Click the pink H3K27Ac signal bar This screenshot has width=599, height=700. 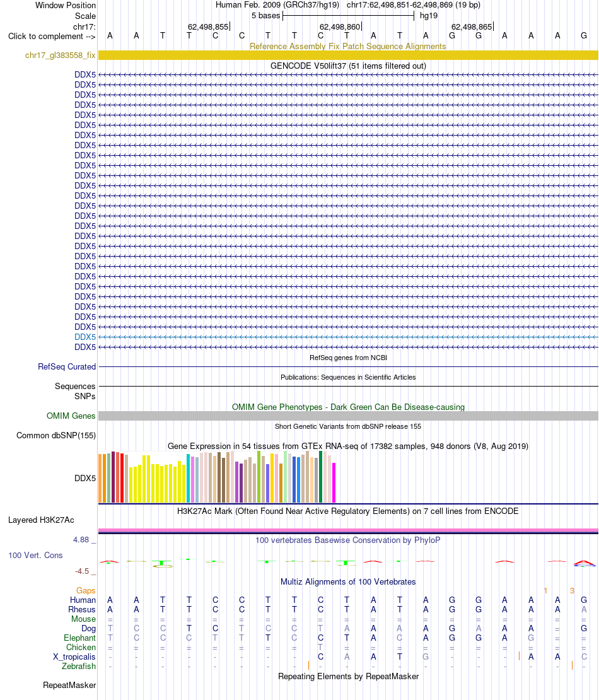348,530
